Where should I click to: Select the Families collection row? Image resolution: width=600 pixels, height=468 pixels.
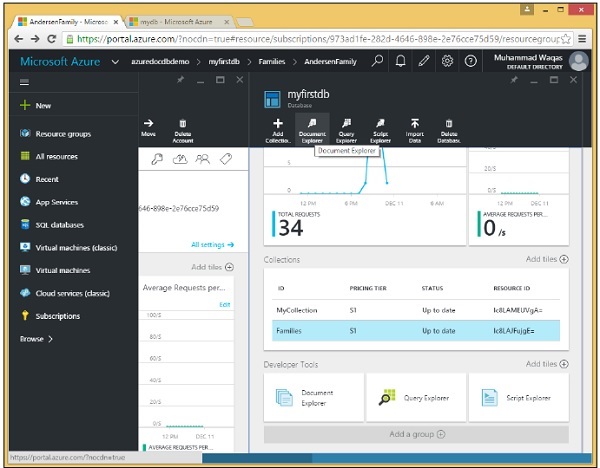416,331
